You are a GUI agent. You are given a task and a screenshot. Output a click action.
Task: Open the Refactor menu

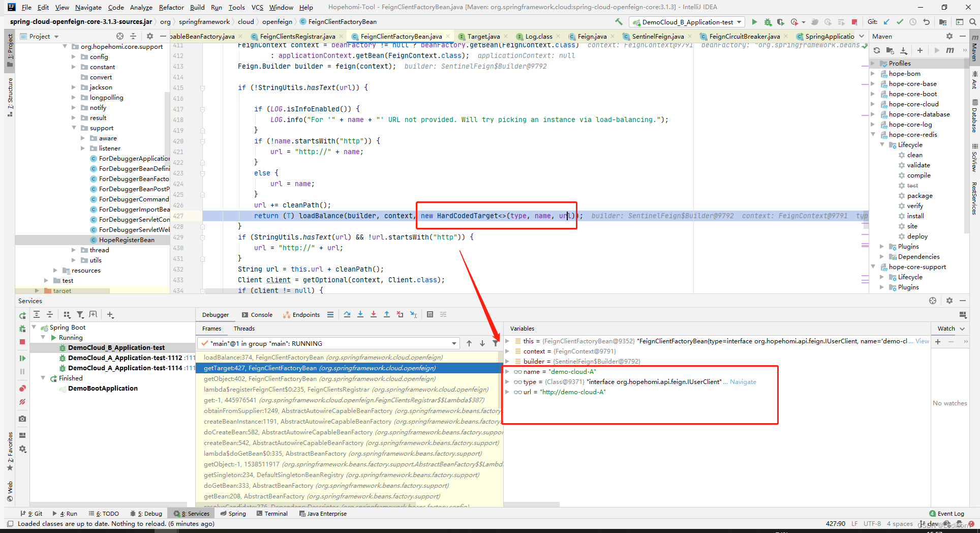pyautogui.click(x=171, y=7)
